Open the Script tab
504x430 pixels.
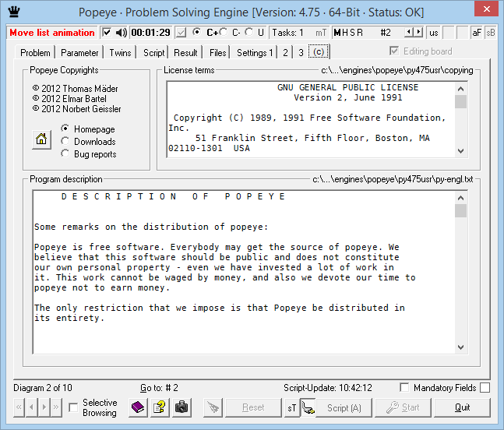(x=153, y=53)
